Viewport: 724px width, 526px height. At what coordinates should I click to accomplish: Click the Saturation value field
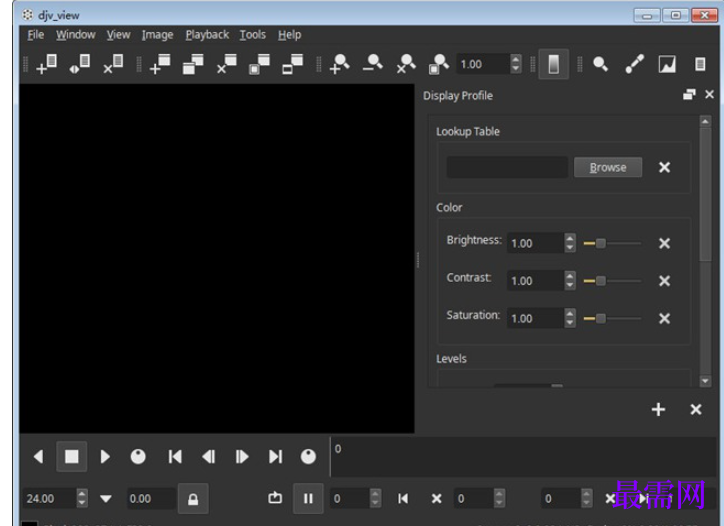pyautogui.click(x=535, y=318)
